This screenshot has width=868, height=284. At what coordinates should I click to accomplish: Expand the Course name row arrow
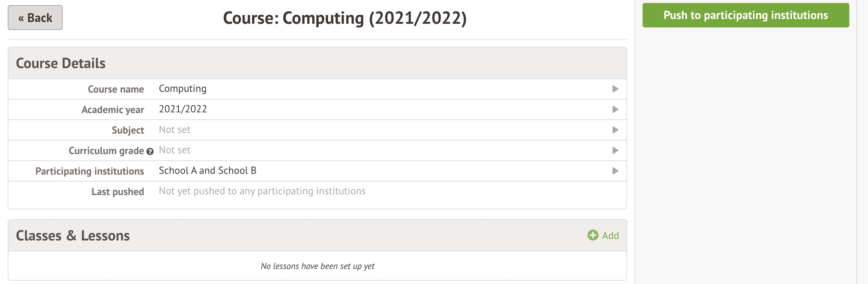(x=615, y=89)
